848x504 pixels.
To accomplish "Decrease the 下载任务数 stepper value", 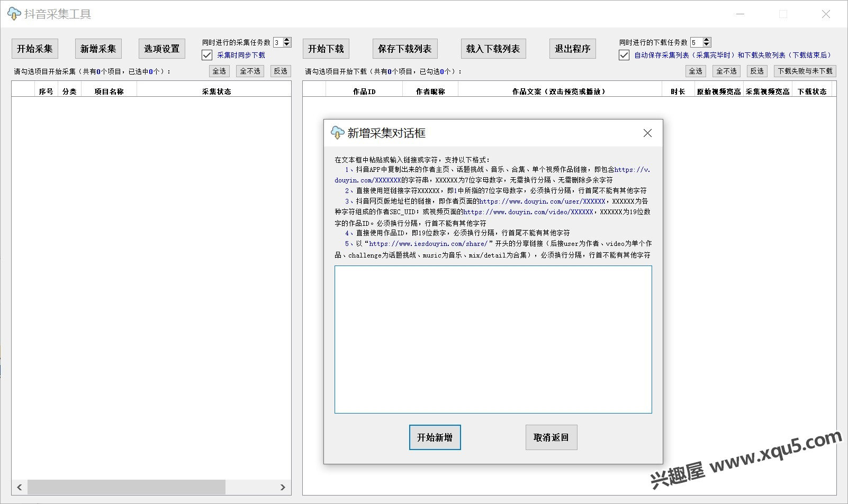I will (x=707, y=45).
